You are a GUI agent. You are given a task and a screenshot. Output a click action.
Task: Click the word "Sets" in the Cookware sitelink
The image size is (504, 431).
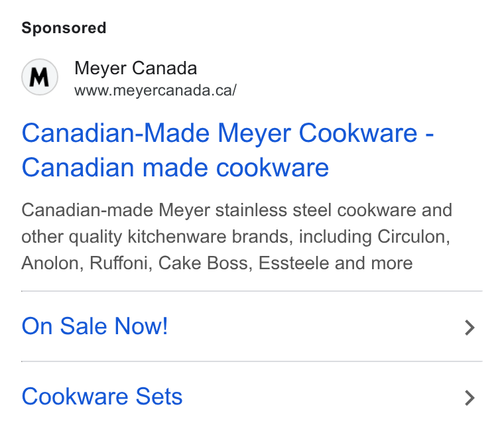point(159,397)
